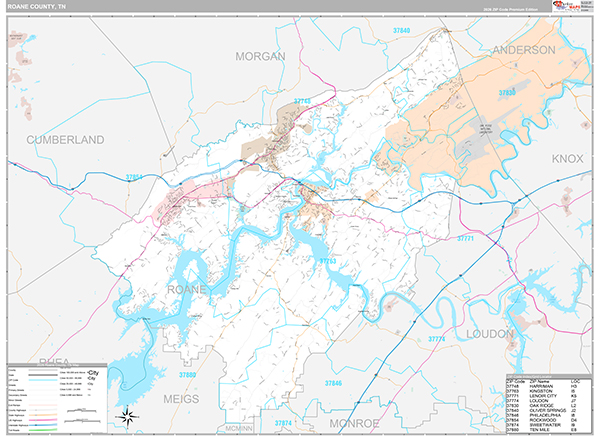Click the upper scale bar in the legend
The width and height of the screenshot is (600, 436).
80,410
